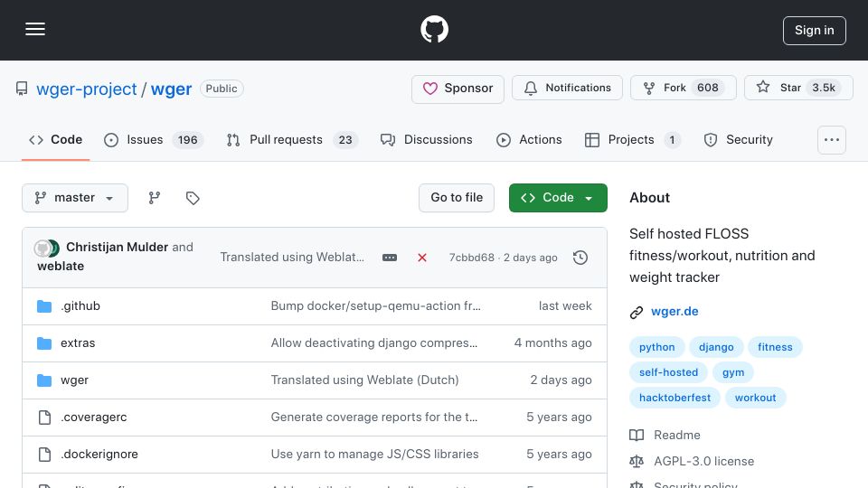Open the Discussions tab
868x488 pixels.
coord(426,140)
